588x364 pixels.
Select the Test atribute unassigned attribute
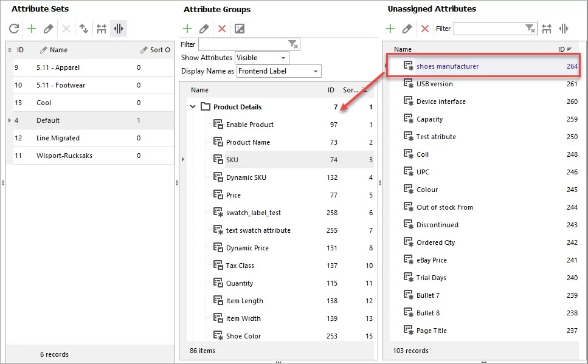[436, 137]
